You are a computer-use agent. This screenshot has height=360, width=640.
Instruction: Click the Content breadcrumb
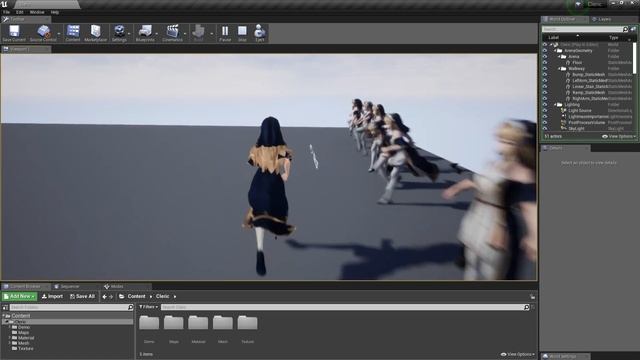[x=136, y=296]
